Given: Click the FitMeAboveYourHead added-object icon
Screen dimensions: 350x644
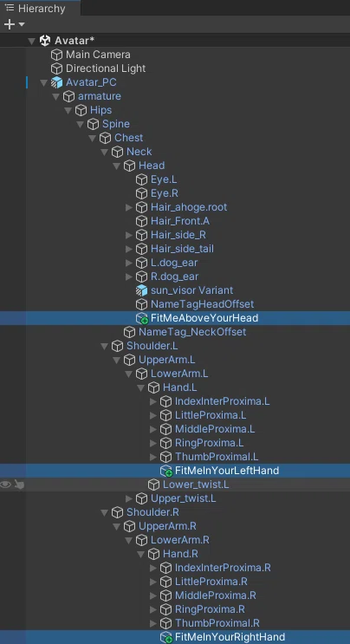Looking at the screenshot, I should (142, 318).
